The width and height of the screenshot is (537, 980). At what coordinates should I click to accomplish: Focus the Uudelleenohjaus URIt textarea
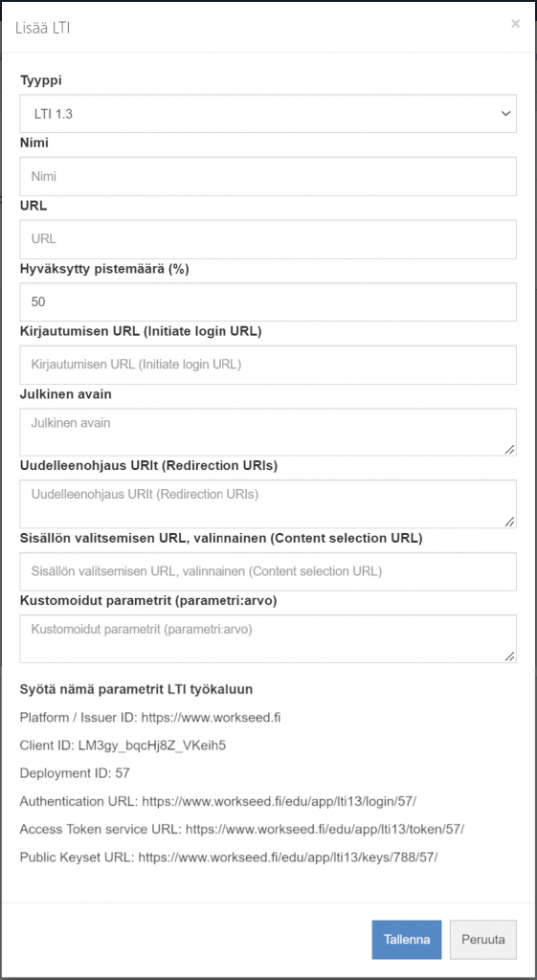[x=268, y=503]
